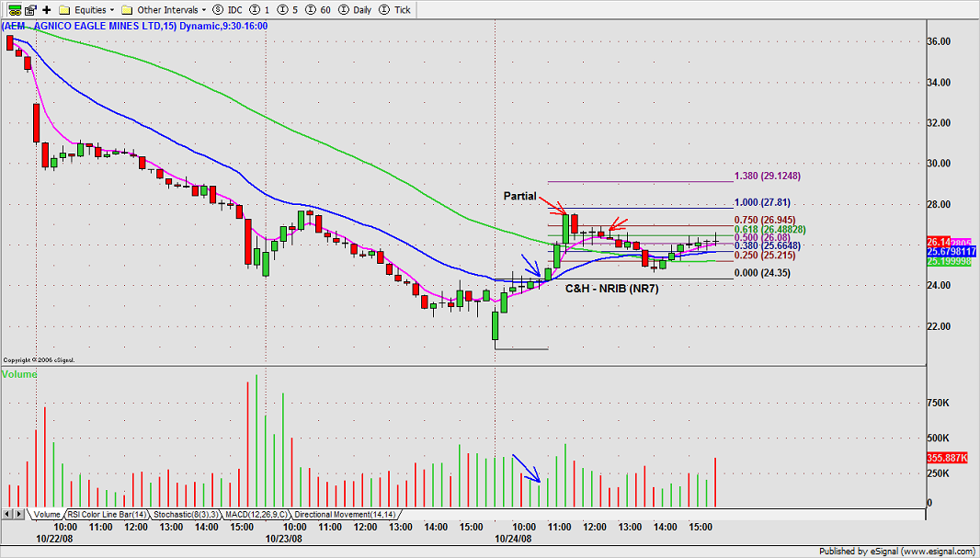Click the tab scroll right arrow
The height and width of the screenshot is (558, 980).
click(x=19, y=514)
